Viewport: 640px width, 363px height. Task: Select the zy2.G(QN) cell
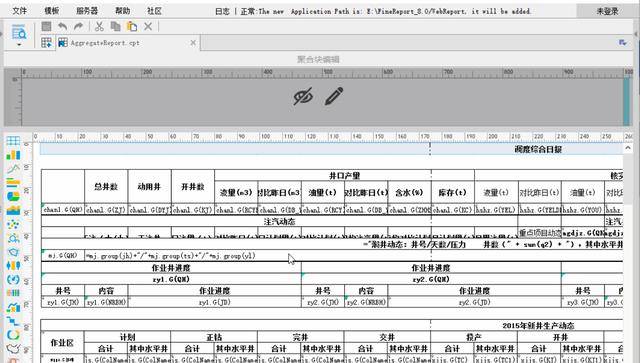point(431,279)
